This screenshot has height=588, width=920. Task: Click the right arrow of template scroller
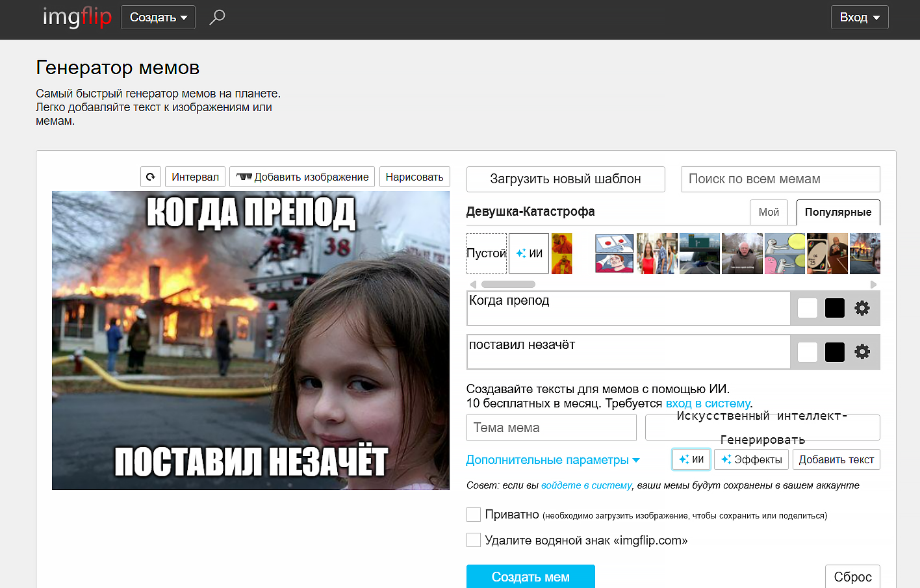pos(873,285)
